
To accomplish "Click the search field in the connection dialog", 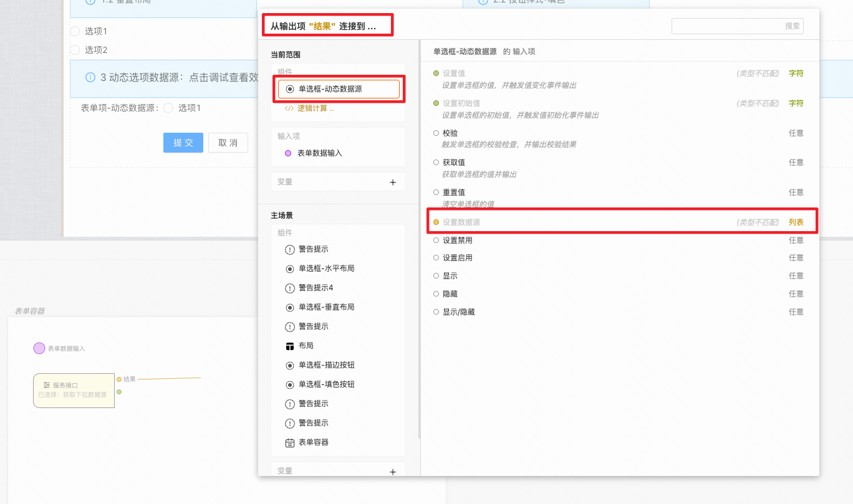I will 737,26.
